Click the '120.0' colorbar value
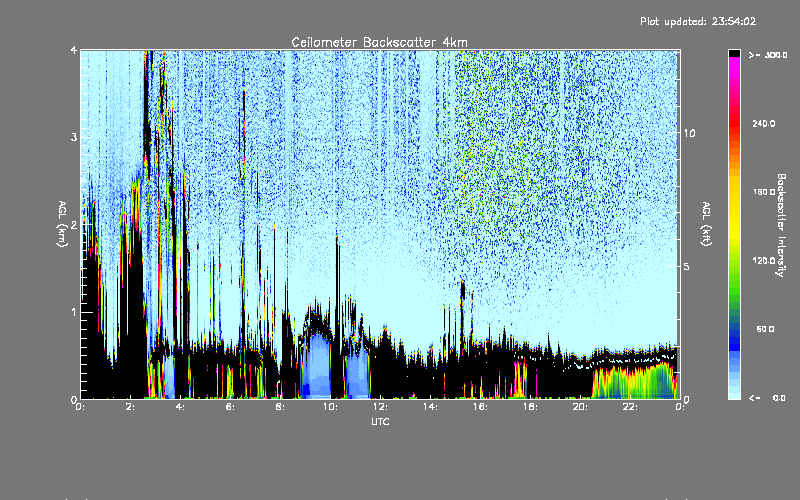Image resolution: width=800 pixels, height=500 pixels. [x=764, y=261]
